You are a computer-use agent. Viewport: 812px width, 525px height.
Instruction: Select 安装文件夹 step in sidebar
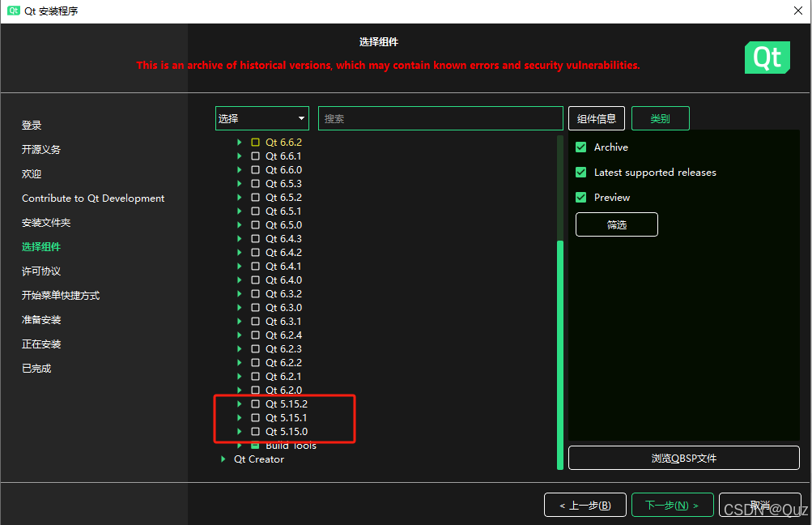46,222
